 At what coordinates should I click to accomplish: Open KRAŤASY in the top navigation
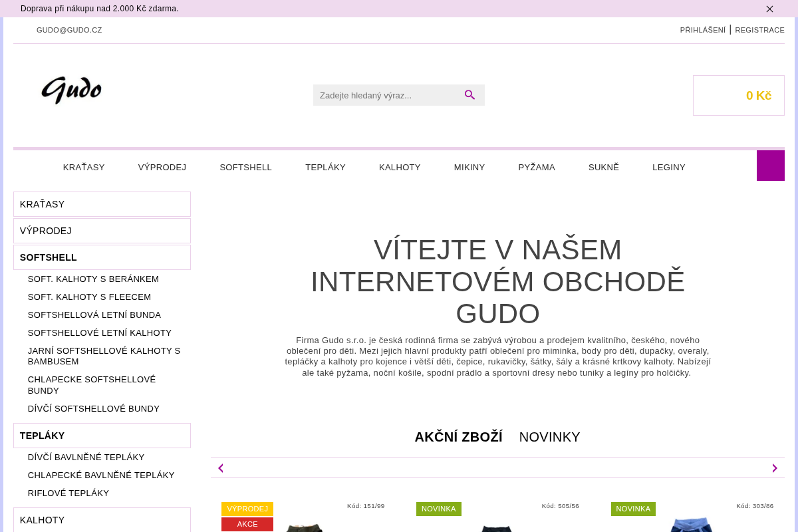(84, 167)
